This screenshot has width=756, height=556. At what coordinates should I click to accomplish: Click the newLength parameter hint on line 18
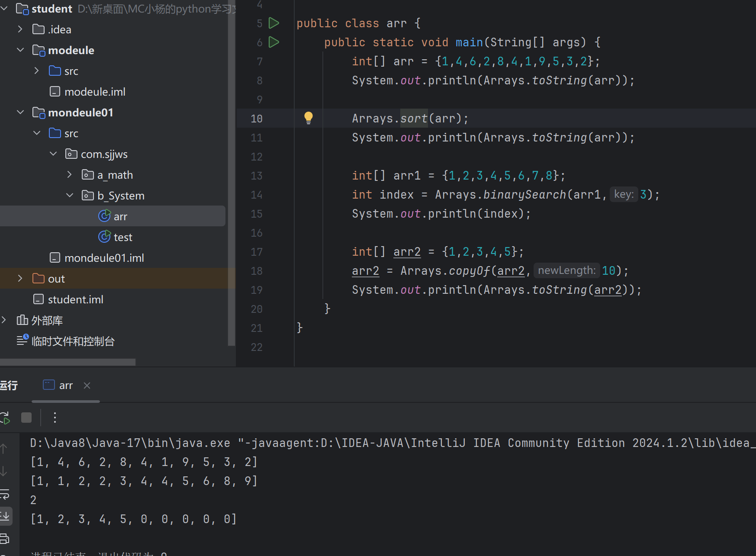566,270
